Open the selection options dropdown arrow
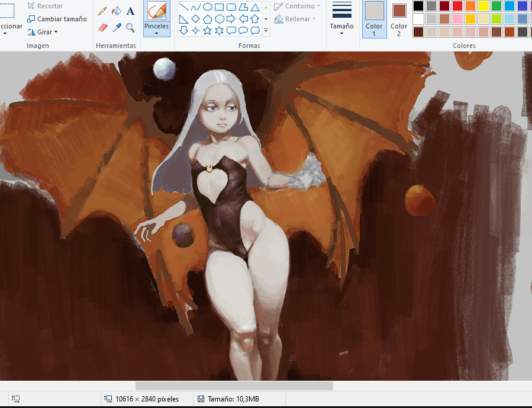The width and height of the screenshot is (532, 408). (5, 33)
